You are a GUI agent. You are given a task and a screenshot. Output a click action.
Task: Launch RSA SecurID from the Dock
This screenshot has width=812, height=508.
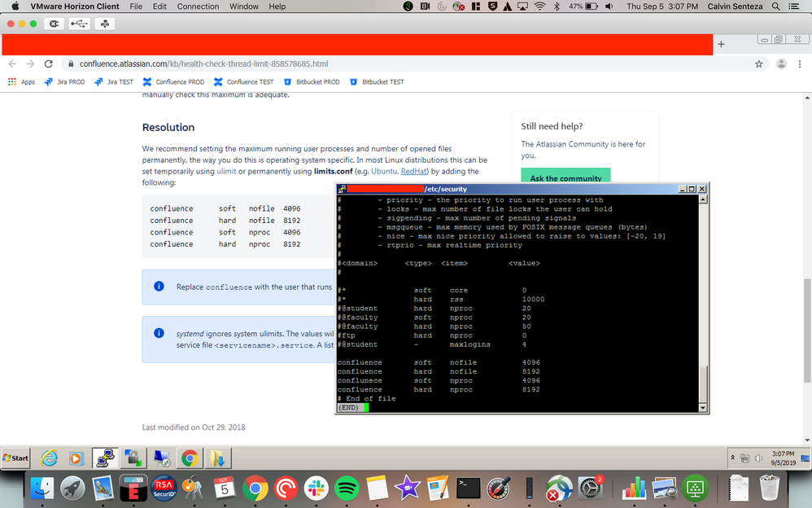coord(164,488)
